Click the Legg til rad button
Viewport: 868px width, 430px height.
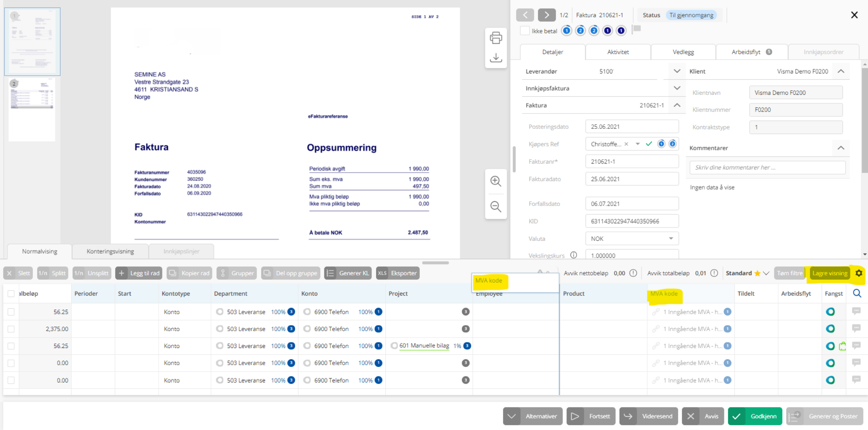tap(139, 273)
